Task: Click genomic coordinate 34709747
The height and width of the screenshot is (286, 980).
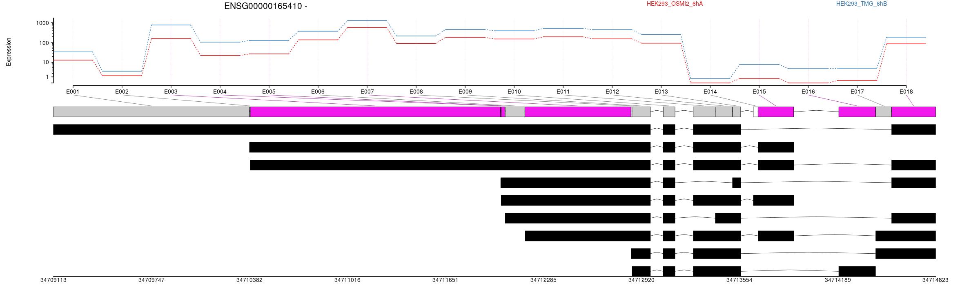Action: click(151, 280)
